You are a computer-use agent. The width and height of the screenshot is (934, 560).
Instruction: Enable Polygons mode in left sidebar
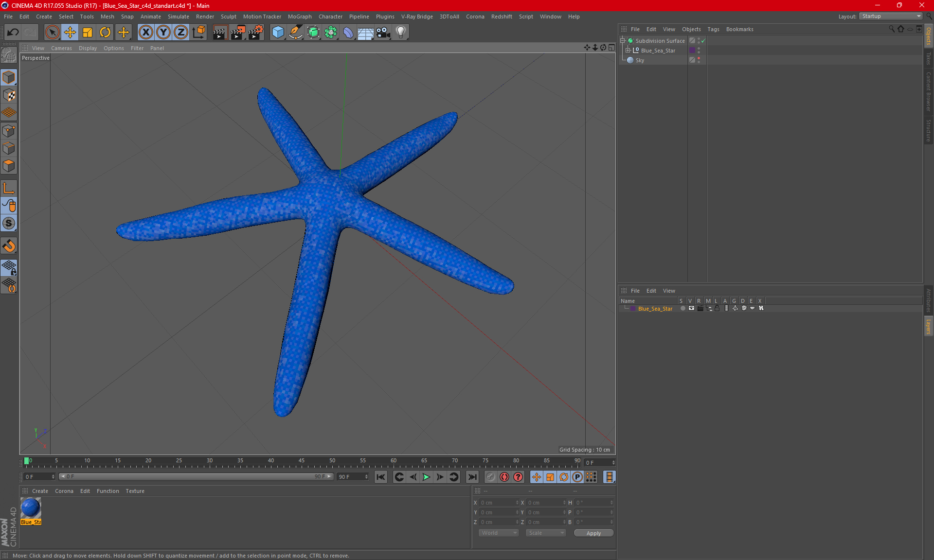9,166
